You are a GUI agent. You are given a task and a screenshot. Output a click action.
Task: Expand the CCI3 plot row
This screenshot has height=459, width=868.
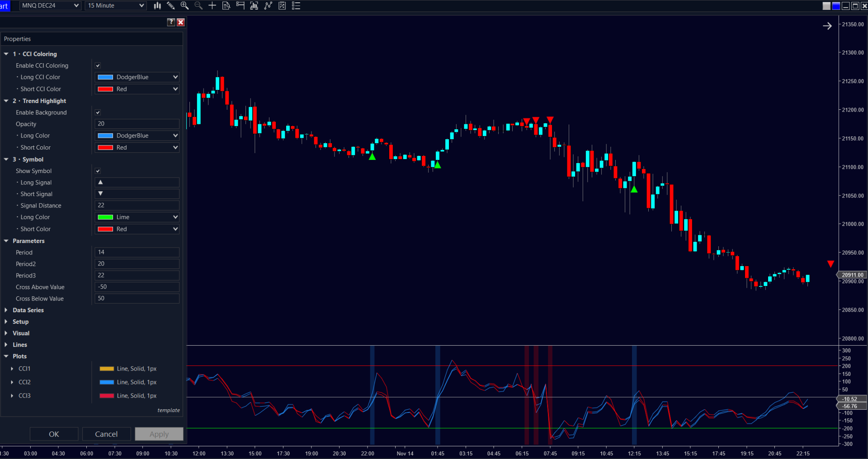point(12,396)
